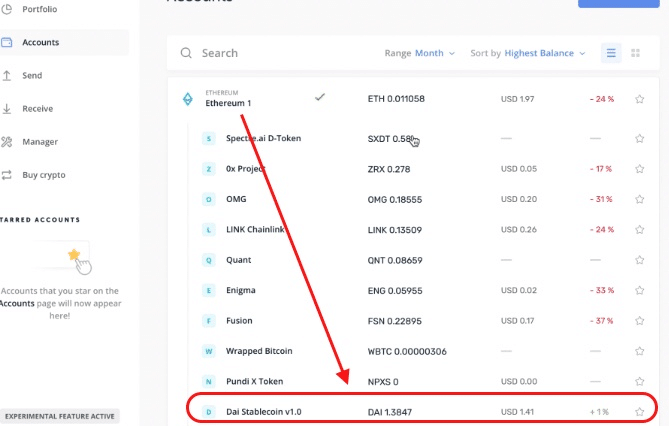Image resolution: width=669 pixels, height=426 pixels.
Task: Click the Buy crypto exchange icon
Action: pyautogui.click(x=8, y=175)
